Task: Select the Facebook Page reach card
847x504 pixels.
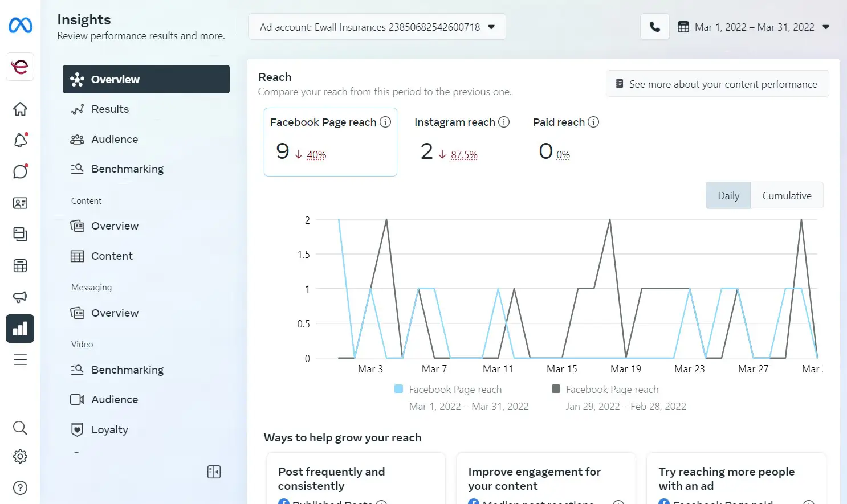Action: (330, 142)
